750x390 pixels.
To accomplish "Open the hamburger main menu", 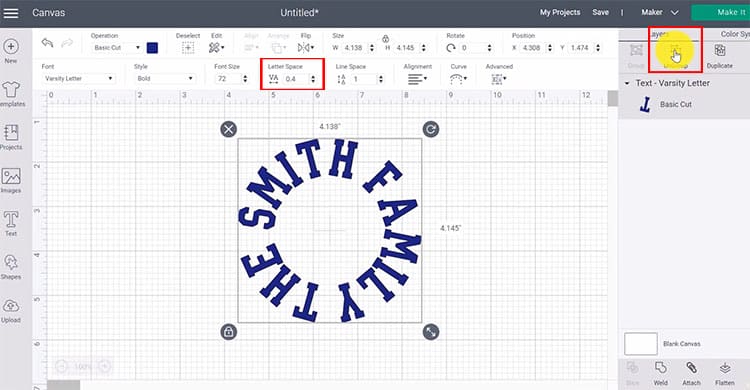I will click(11, 13).
